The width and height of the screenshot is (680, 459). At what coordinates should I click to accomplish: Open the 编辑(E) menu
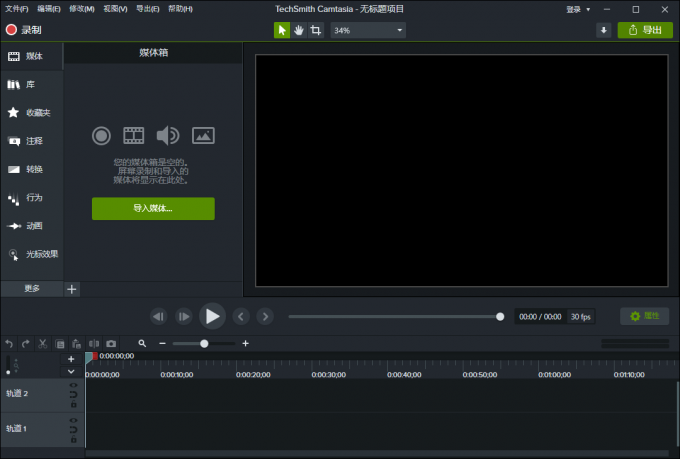pos(49,9)
